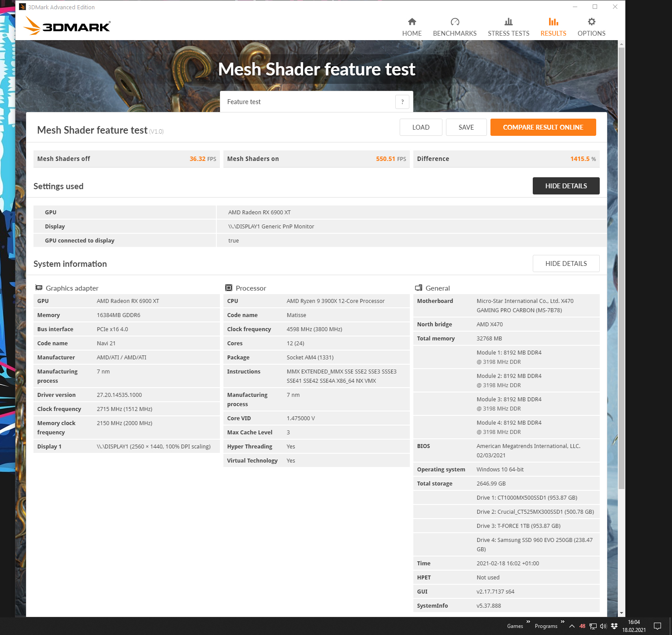Expand the Games taskbar toolbar

point(528,621)
